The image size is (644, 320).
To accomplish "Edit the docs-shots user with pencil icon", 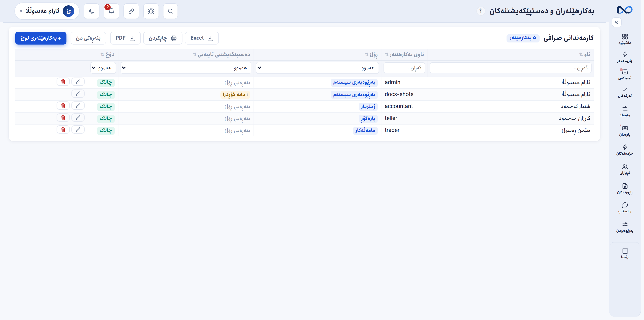I will (x=78, y=94).
